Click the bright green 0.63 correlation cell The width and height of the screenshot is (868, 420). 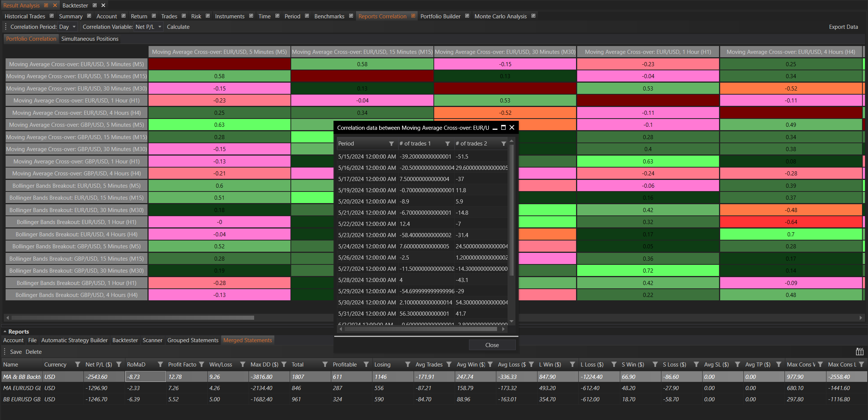[219, 125]
